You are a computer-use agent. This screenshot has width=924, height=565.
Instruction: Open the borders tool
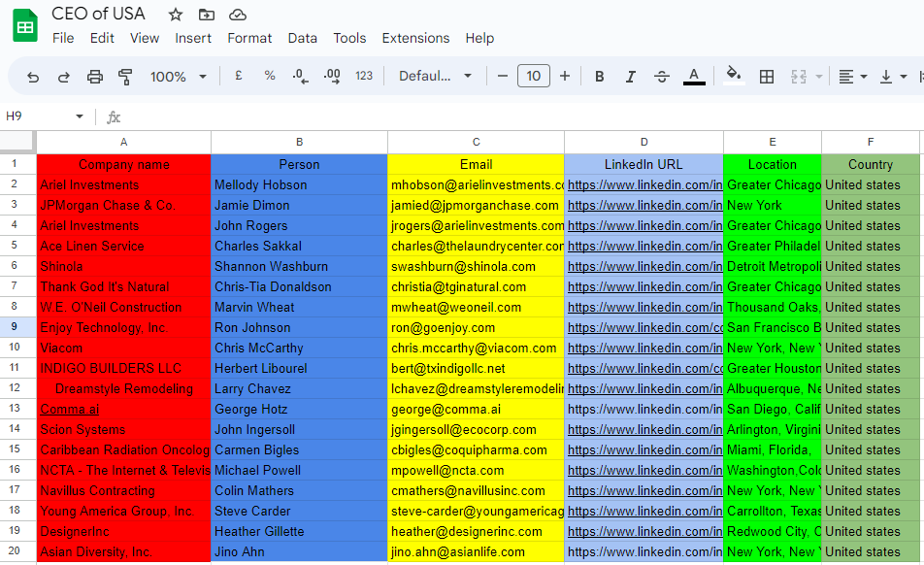[767, 76]
